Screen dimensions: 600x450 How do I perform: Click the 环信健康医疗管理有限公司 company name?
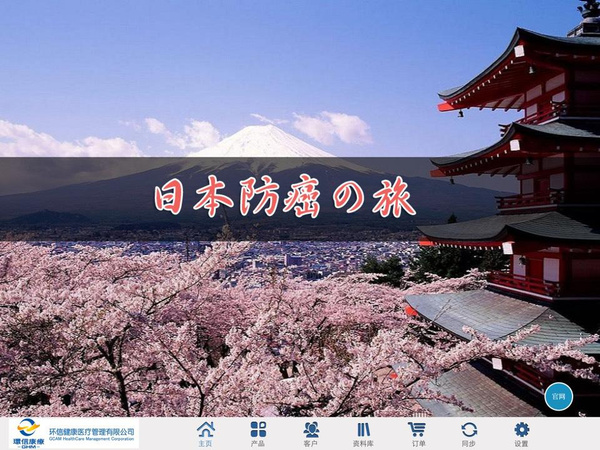(x=92, y=431)
